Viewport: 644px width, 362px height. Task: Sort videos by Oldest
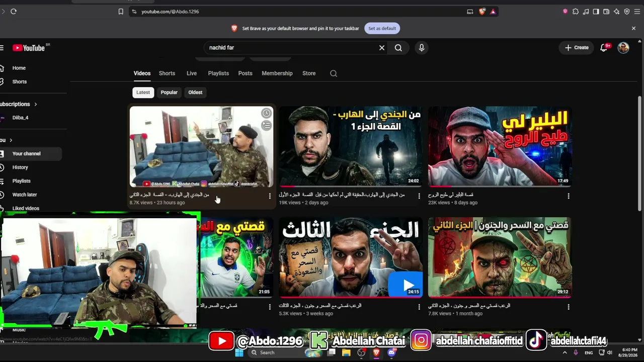point(195,93)
